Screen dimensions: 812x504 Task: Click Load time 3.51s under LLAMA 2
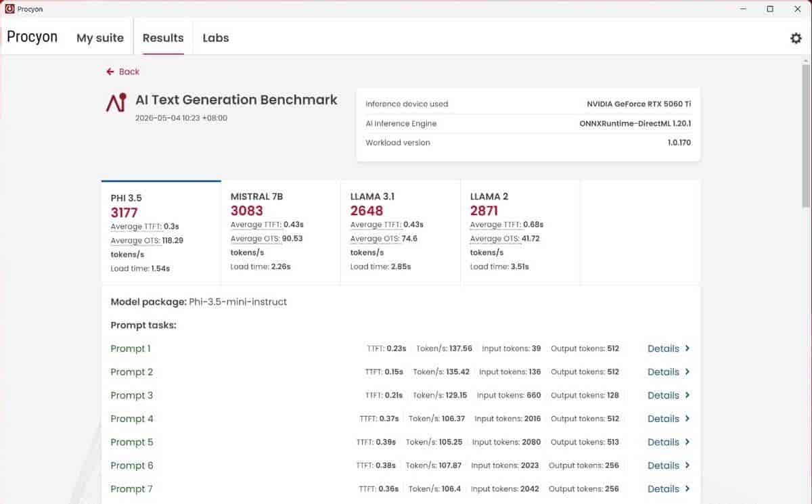499,267
